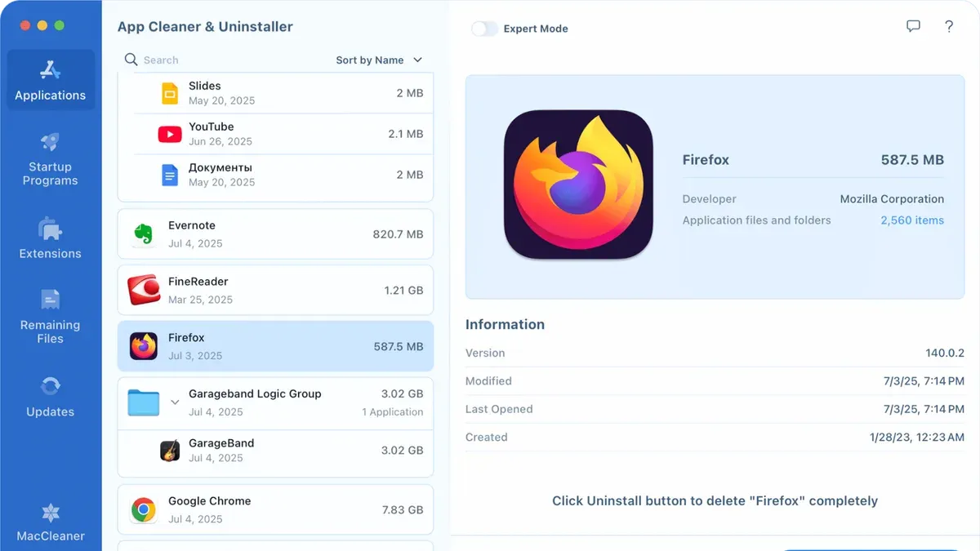
Task: Select the Google Chrome 7.83 GB row
Action: (275, 510)
